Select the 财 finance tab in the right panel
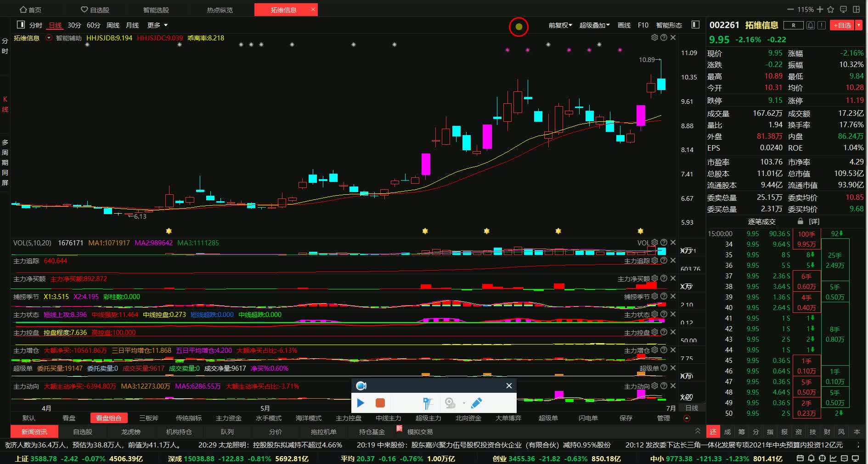 tap(827, 432)
